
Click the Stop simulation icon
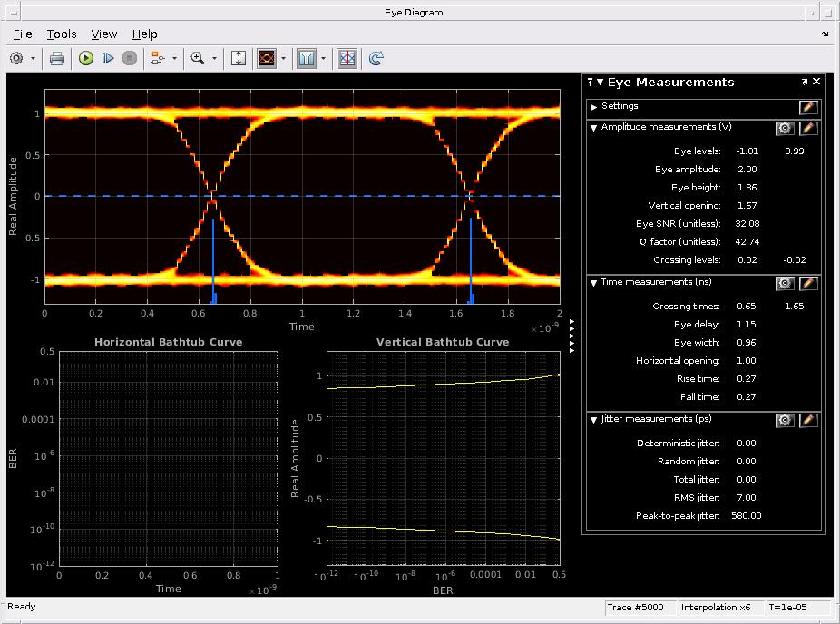point(130,58)
